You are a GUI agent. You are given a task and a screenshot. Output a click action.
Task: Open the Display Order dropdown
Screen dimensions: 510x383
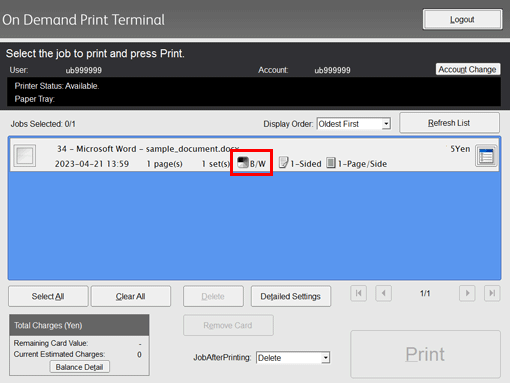353,124
